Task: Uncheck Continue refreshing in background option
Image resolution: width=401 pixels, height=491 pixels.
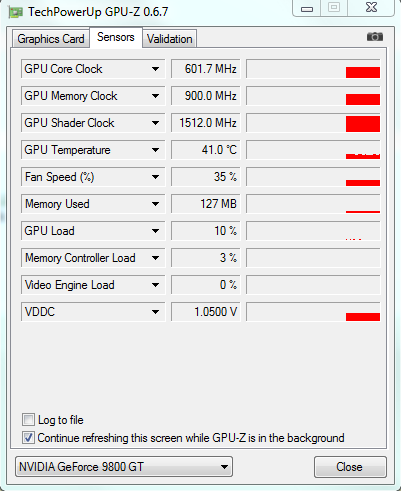Action: [28, 438]
